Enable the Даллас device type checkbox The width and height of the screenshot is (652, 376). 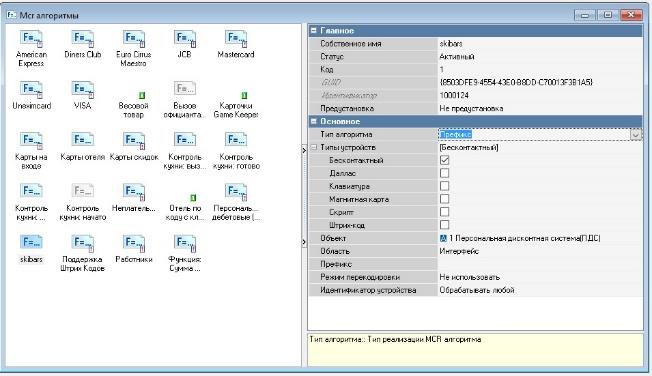point(445,173)
